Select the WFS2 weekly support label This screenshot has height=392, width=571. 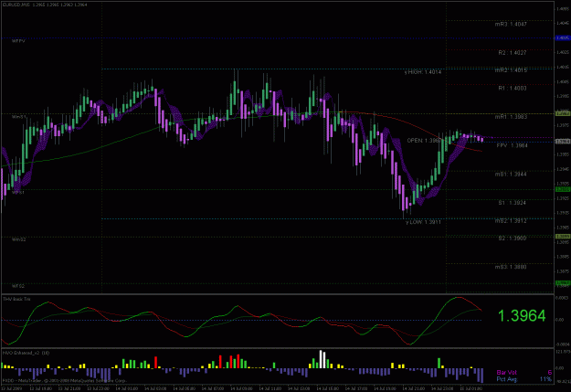click(x=18, y=286)
